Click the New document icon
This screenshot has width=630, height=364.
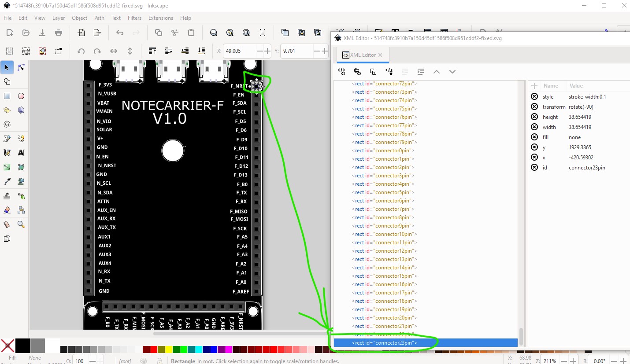click(10, 33)
